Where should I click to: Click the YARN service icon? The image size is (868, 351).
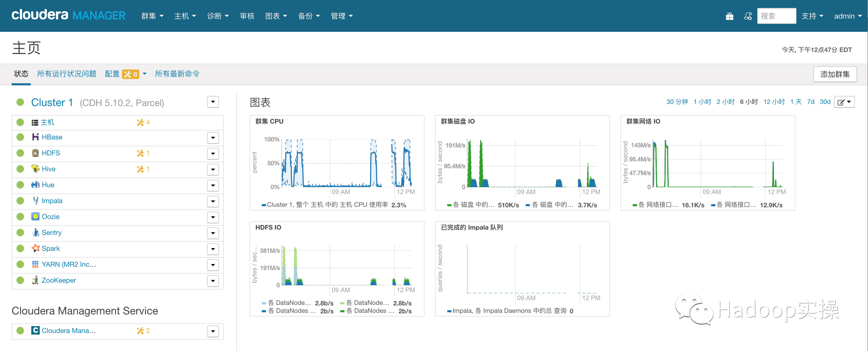(36, 264)
